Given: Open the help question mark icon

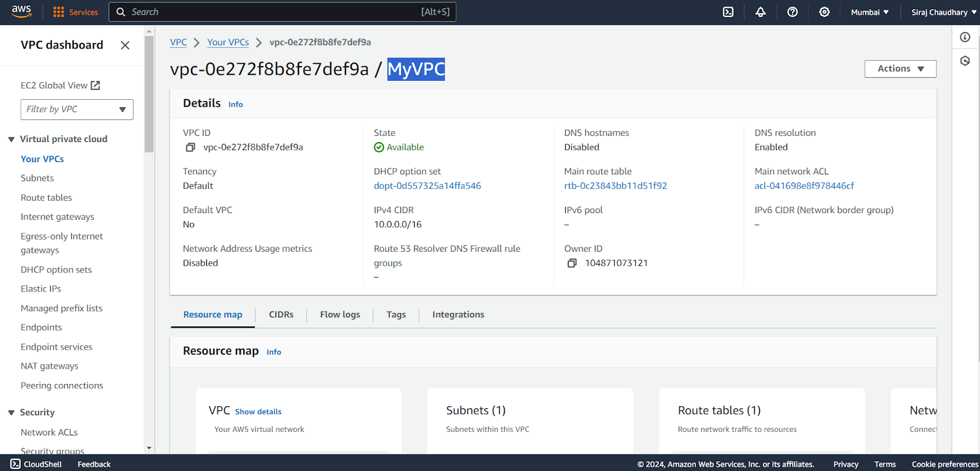Looking at the screenshot, I should click(x=793, y=12).
